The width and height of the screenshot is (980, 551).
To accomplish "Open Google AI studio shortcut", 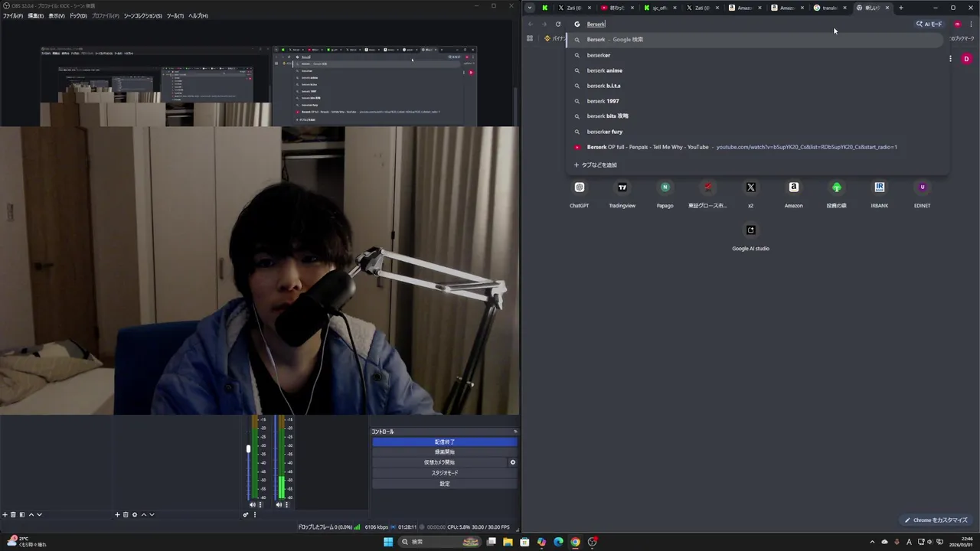I will (x=750, y=236).
